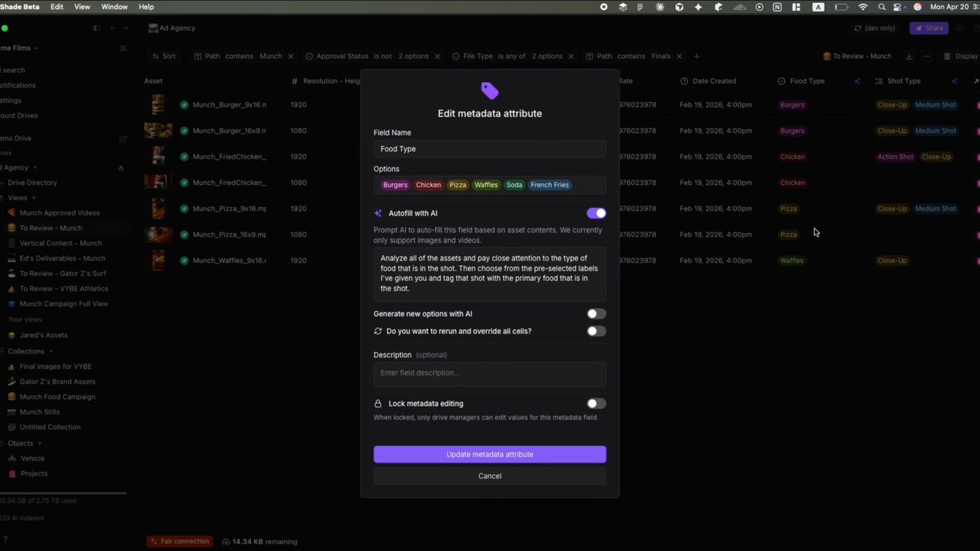Collapse the Views section chevron
Viewport: 980px width, 551px height.
pyautogui.click(x=34, y=198)
